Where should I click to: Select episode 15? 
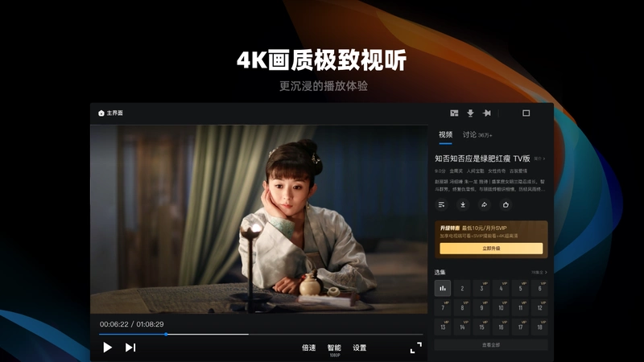(481, 327)
